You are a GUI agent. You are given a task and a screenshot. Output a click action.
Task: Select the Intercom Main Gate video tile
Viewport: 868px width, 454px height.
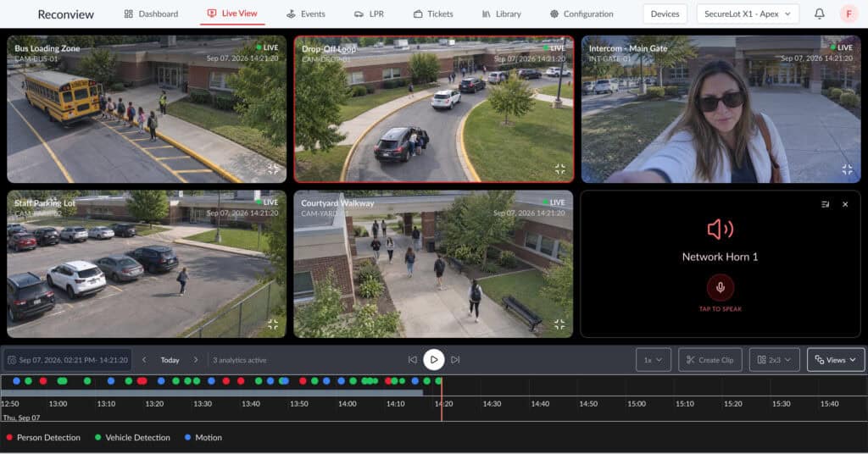(x=721, y=109)
